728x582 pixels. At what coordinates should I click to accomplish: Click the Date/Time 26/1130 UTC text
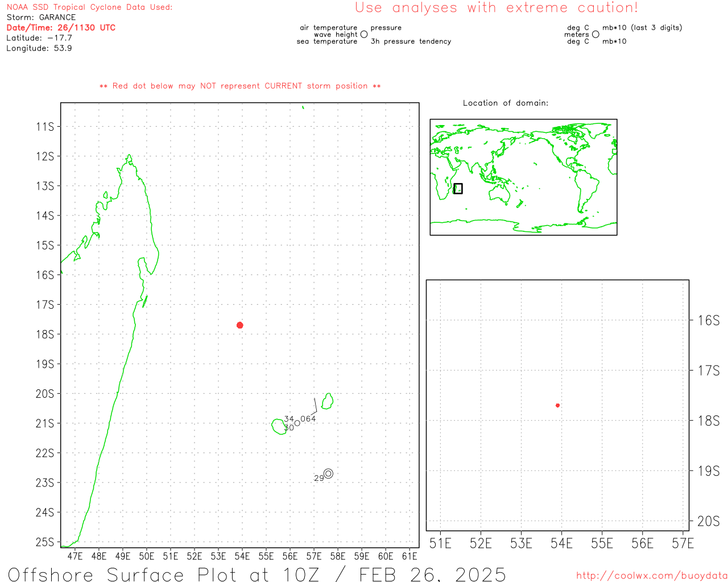[x=61, y=28]
